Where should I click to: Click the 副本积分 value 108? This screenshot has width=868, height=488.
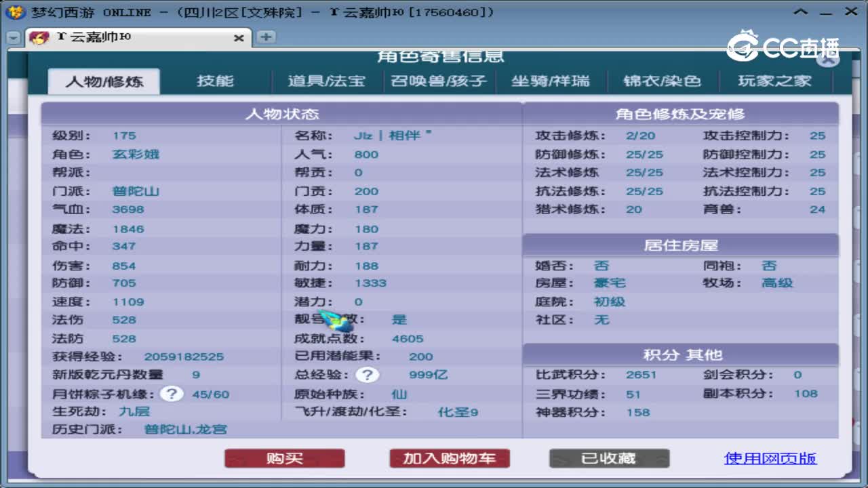click(x=806, y=394)
